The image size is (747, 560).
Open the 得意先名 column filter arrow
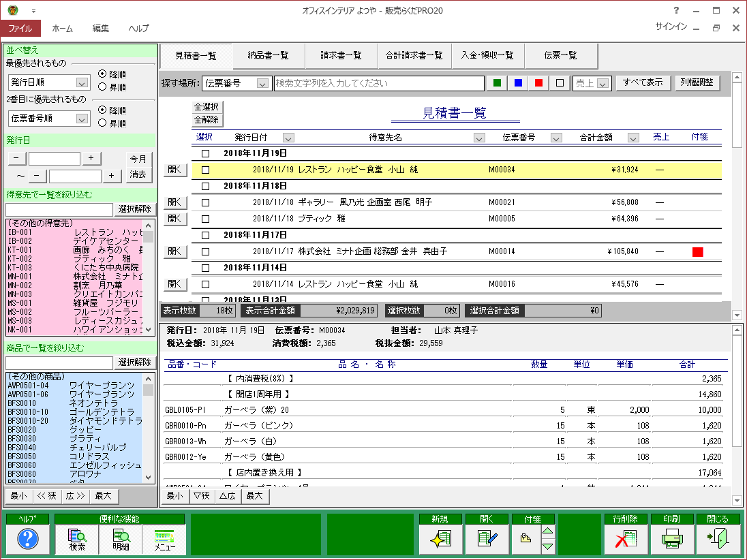[x=479, y=138]
